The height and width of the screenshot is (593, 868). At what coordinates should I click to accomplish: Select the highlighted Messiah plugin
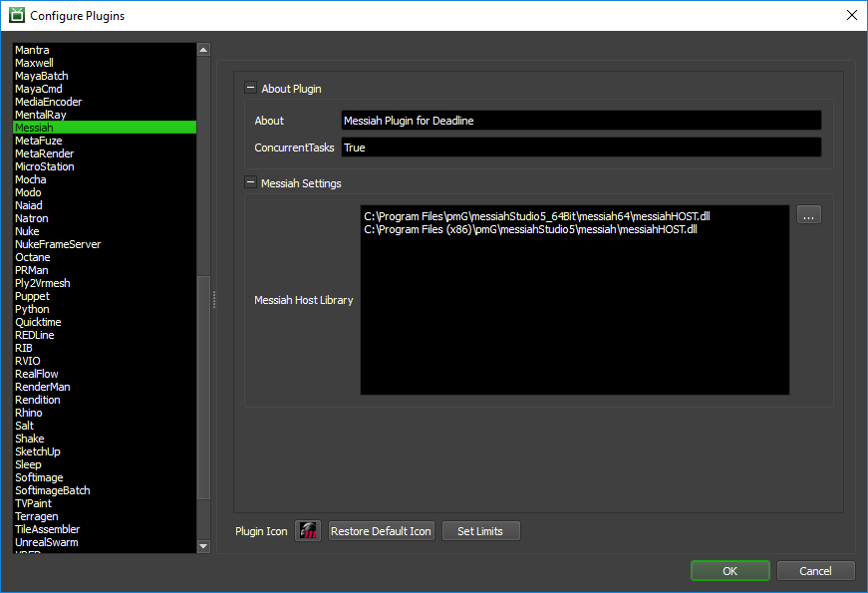click(x=105, y=128)
